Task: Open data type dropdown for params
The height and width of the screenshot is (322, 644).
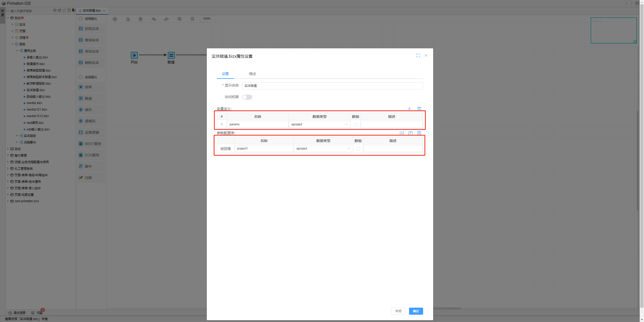Action: pyautogui.click(x=319, y=124)
